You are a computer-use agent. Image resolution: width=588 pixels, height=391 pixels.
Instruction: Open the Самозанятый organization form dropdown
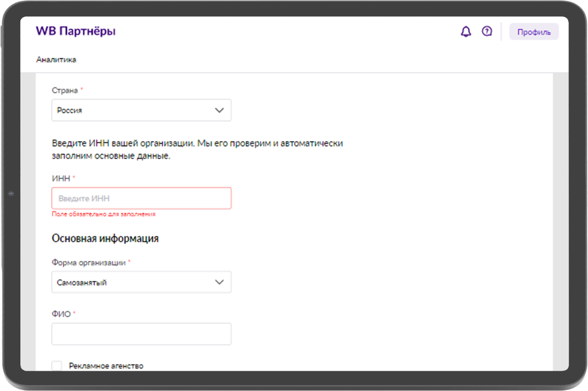[x=141, y=282]
